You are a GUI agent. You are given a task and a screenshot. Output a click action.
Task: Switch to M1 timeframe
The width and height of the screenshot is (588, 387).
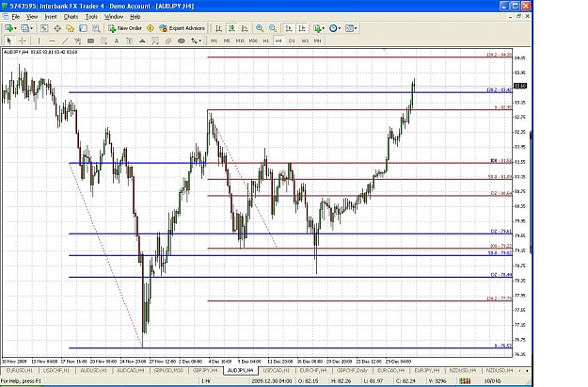[x=214, y=40]
